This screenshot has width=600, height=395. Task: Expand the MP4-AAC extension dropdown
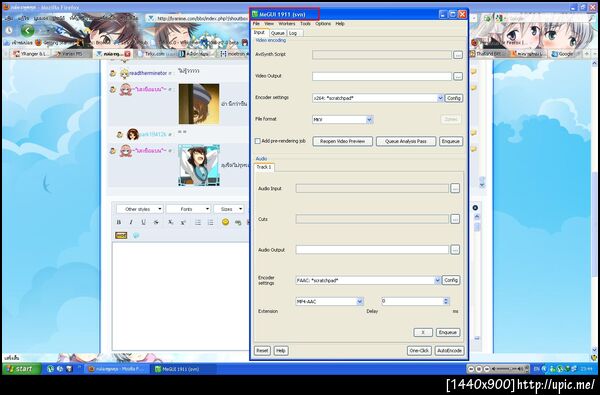(x=360, y=302)
